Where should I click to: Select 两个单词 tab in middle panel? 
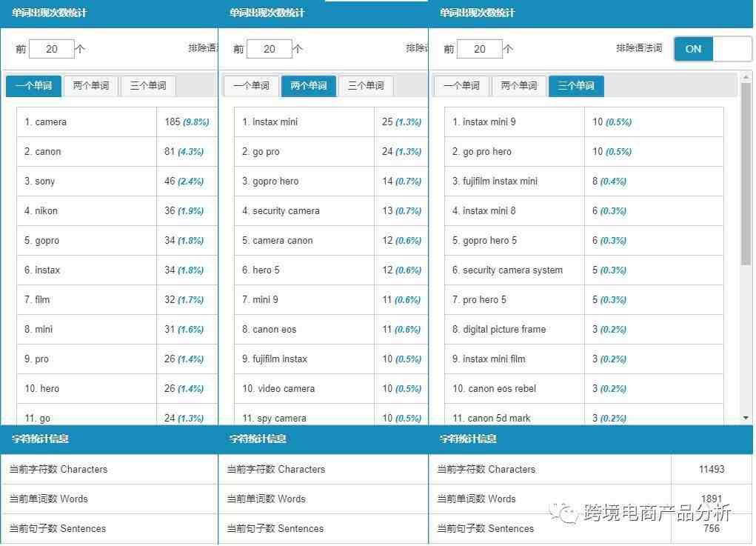(x=309, y=86)
